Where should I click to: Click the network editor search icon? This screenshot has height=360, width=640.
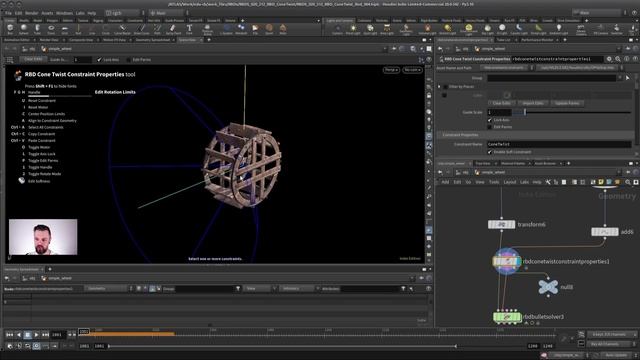point(628,182)
